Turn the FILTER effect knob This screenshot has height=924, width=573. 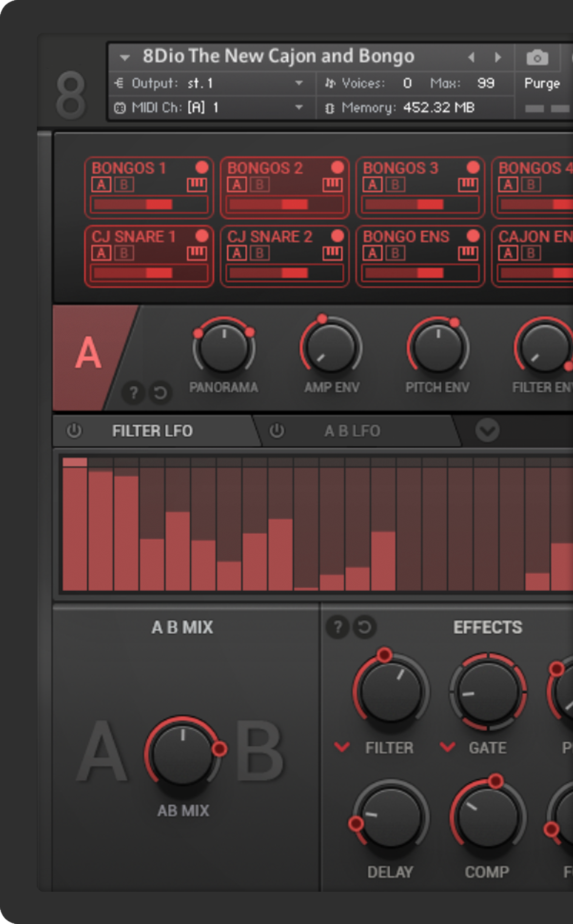click(x=391, y=691)
